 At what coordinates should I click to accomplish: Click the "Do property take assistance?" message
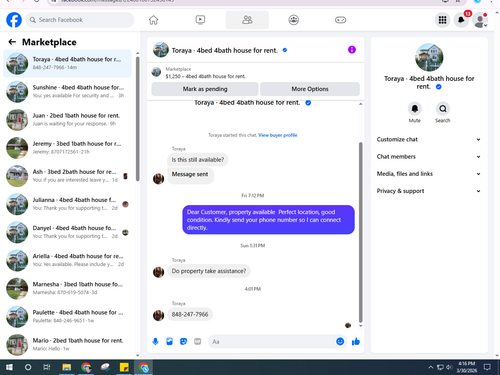pyautogui.click(x=209, y=271)
